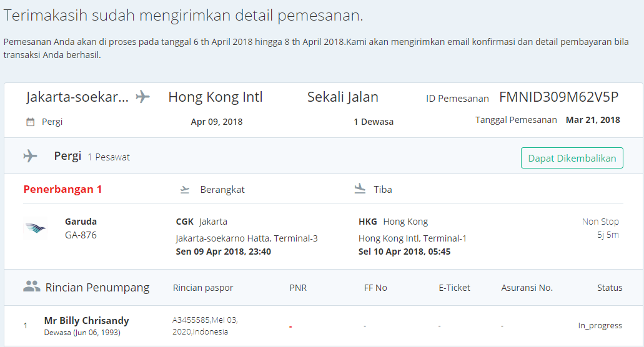
Task: Click the In_progress status text
Action: (600, 326)
